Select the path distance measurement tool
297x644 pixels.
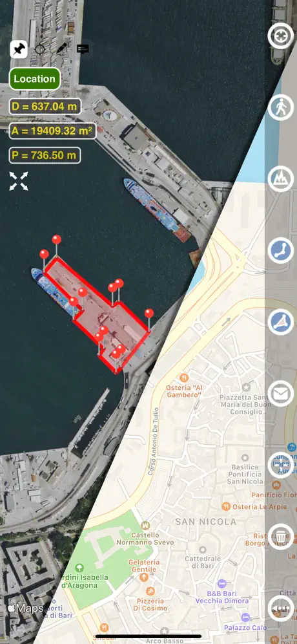281,250
